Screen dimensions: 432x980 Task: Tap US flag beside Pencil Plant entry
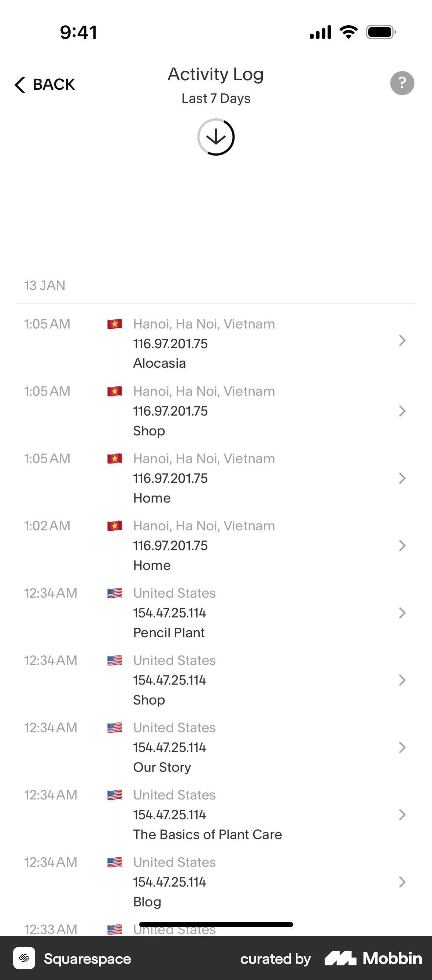(115, 593)
